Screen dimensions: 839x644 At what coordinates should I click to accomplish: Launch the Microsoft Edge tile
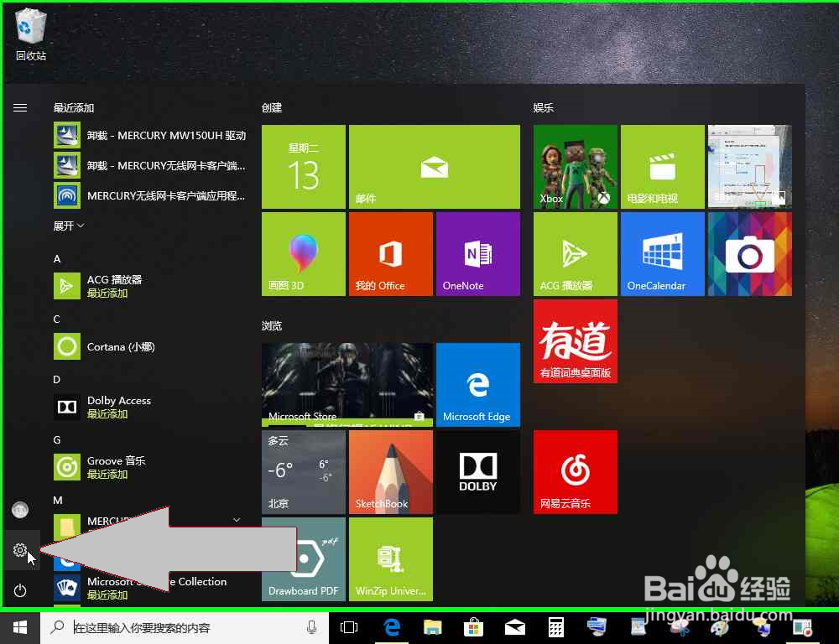pyautogui.click(x=478, y=385)
